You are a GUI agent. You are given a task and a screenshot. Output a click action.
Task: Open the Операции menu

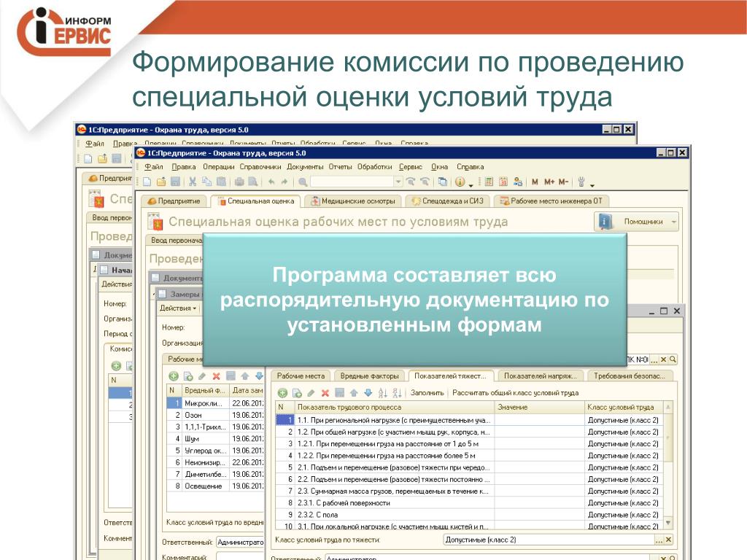(x=218, y=167)
